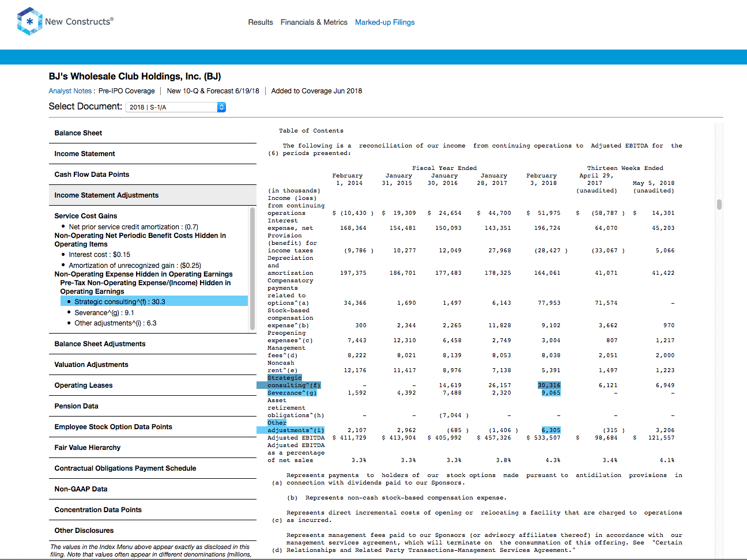Click company title BJ's Wholesale Club Holdings

point(135,77)
